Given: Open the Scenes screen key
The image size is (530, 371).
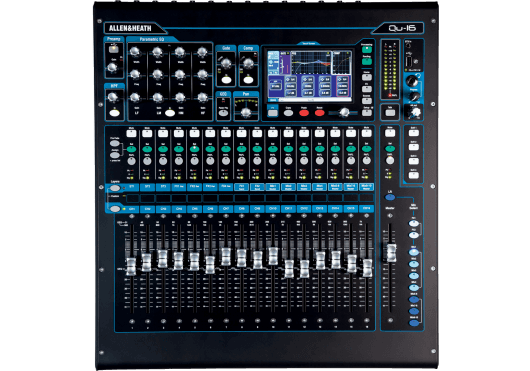Looking at the screenshot, I should (x=367, y=101).
